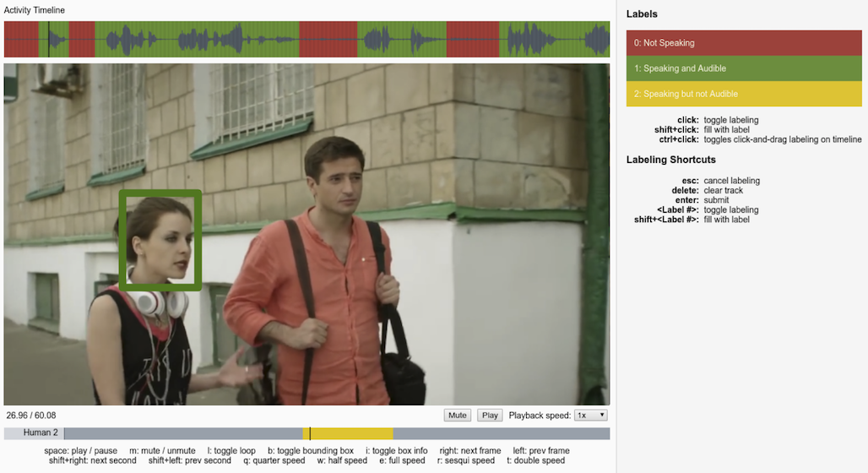The height and width of the screenshot is (473, 868).
Task: Select the '0: Not Speaking' red label
Action: coord(743,42)
